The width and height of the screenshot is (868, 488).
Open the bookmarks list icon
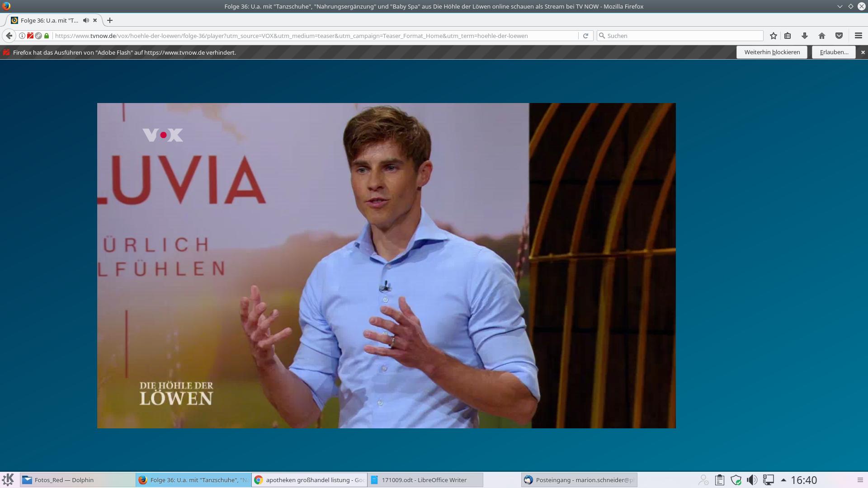(x=788, y=36)
